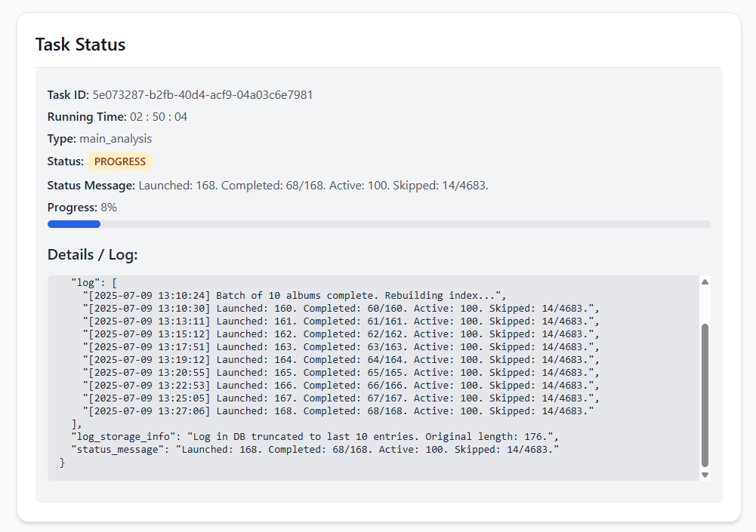Click the last log entry at 13:27:06

pos(338,411)
